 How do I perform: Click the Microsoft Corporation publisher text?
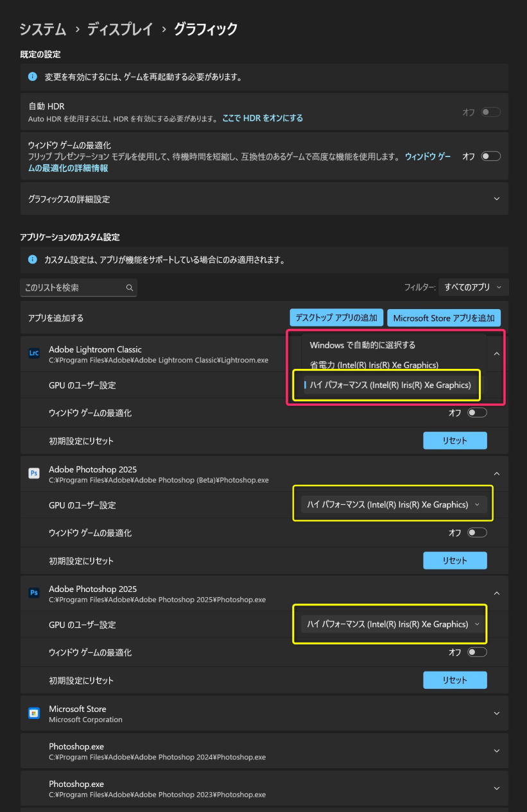pos(85,720)
